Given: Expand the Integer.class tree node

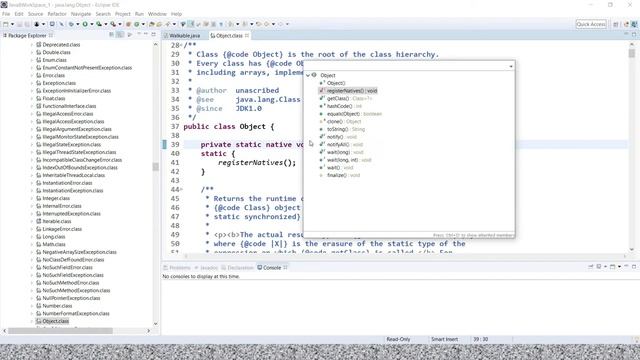Looking at the screenshot, I should pyautogui.click(x=32, y=198).
